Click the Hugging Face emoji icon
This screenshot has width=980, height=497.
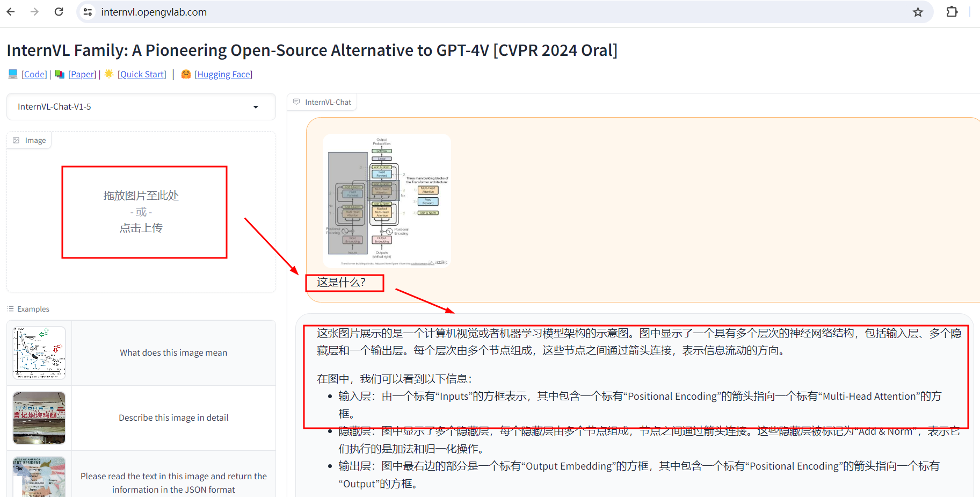pos(185,74)
